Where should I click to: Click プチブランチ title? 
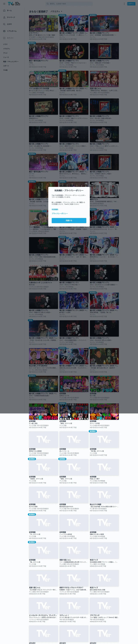pyautogui.click(x=95, y=615)
